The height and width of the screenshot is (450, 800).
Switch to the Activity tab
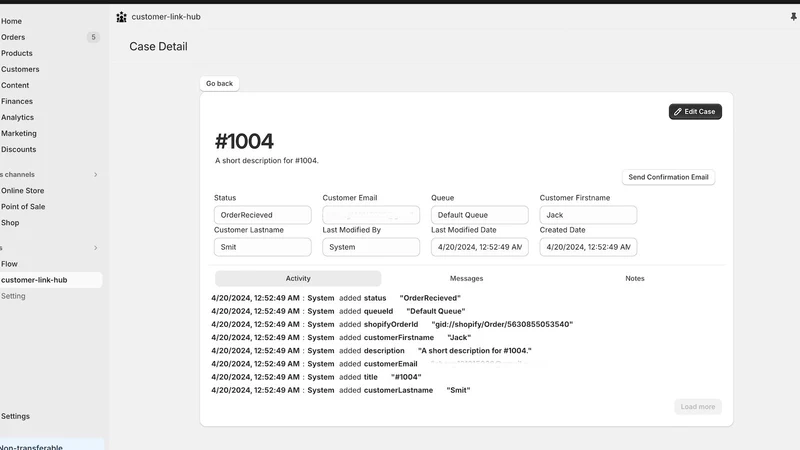click(298, 279)
